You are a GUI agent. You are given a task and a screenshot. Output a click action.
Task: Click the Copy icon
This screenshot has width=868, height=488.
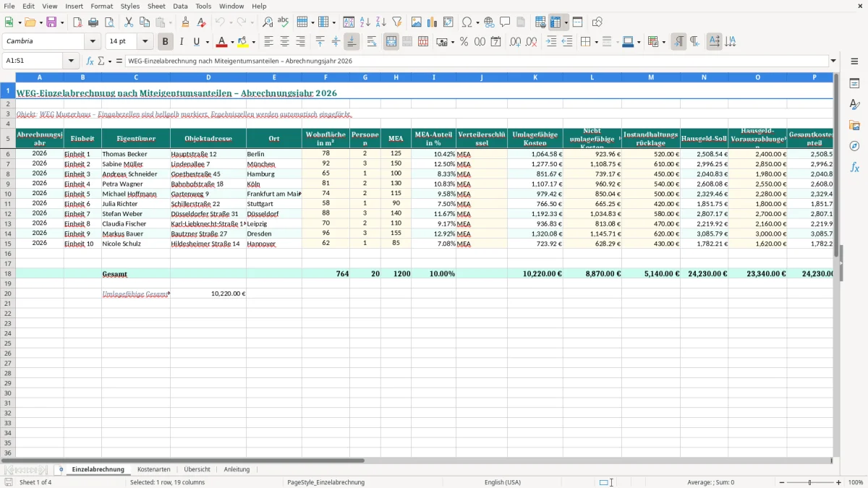pos(145,22)
